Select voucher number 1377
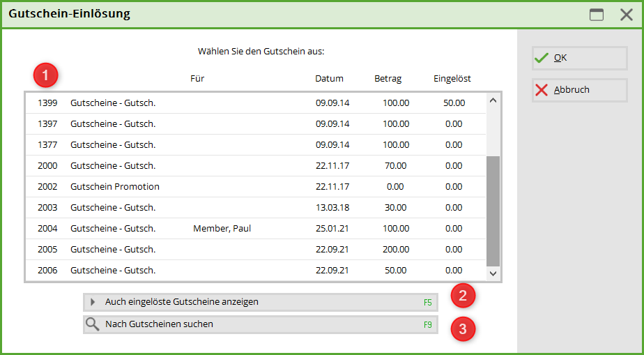This screenshot has width=644, height=355. tap(251, 145)
